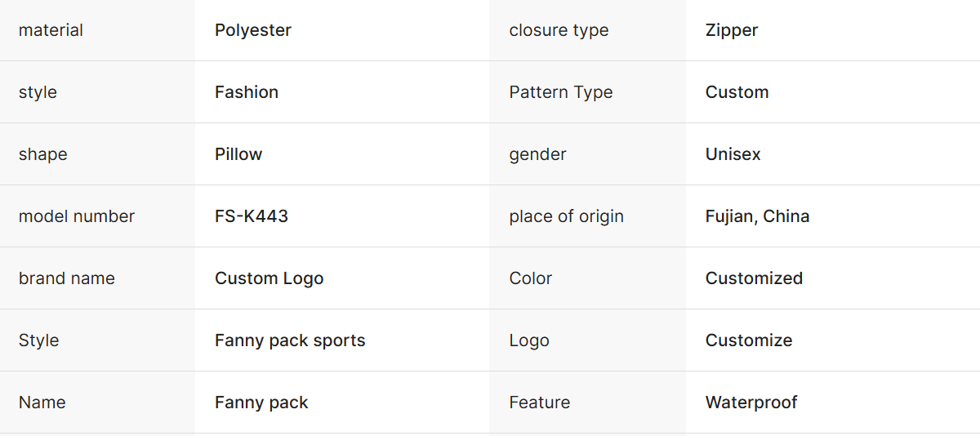Click the 'material' attribute label

click(51, 30)
